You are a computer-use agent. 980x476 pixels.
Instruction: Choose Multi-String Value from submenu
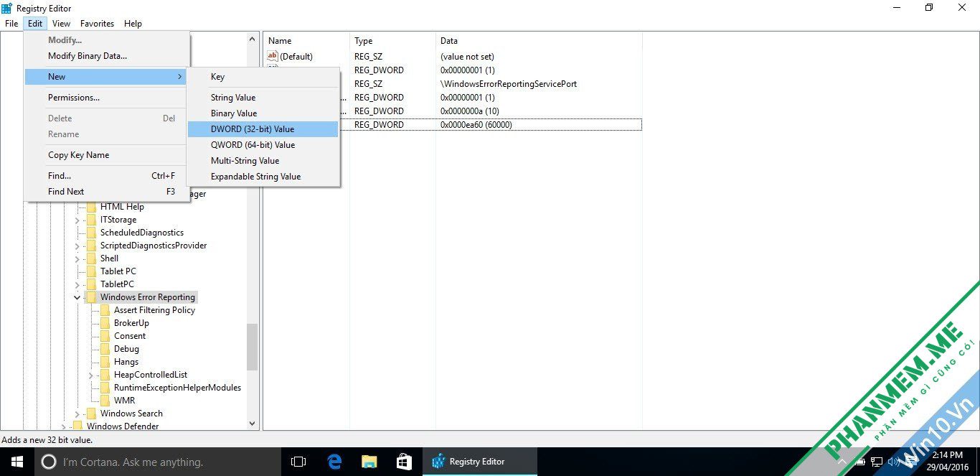tap(263, 161)
